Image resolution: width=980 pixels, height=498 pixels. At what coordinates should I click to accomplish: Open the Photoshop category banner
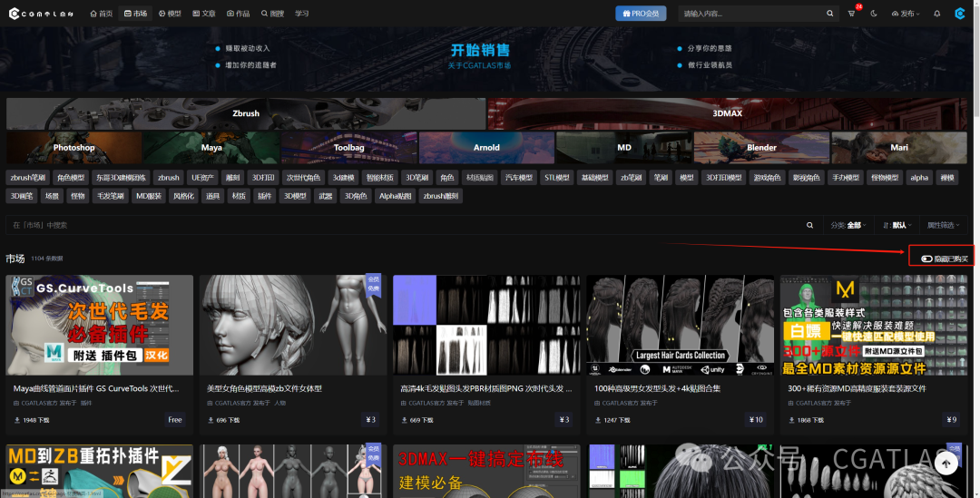(73, 148)
